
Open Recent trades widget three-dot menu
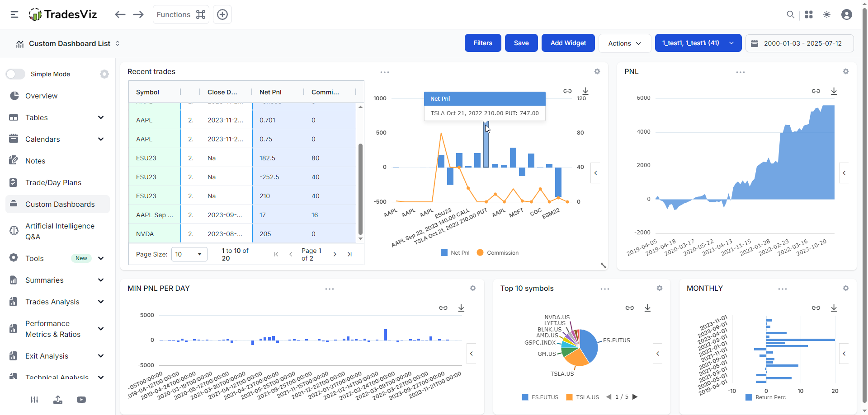coord(385,72)
